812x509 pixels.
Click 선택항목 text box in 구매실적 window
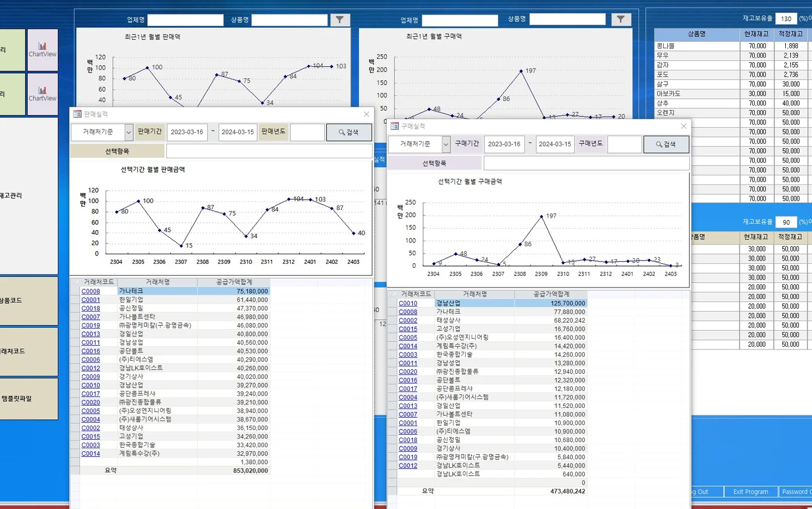(x=587, y=163)
